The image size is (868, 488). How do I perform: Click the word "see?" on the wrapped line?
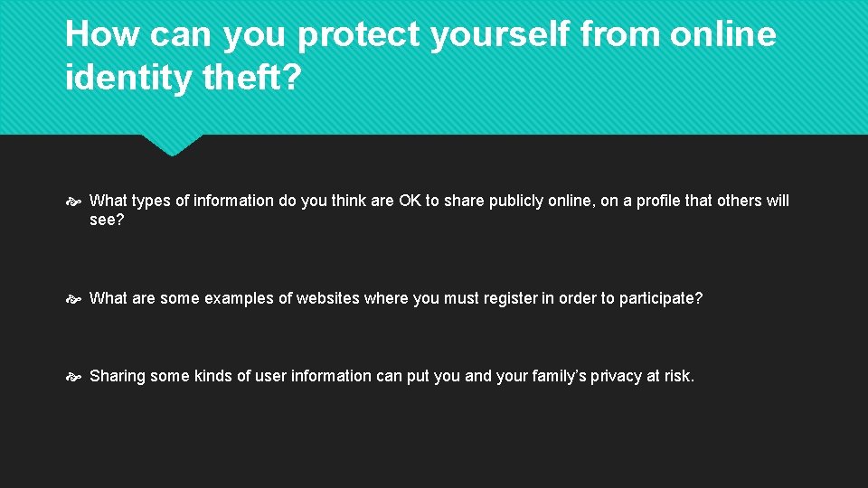click(x=107, y=220)
